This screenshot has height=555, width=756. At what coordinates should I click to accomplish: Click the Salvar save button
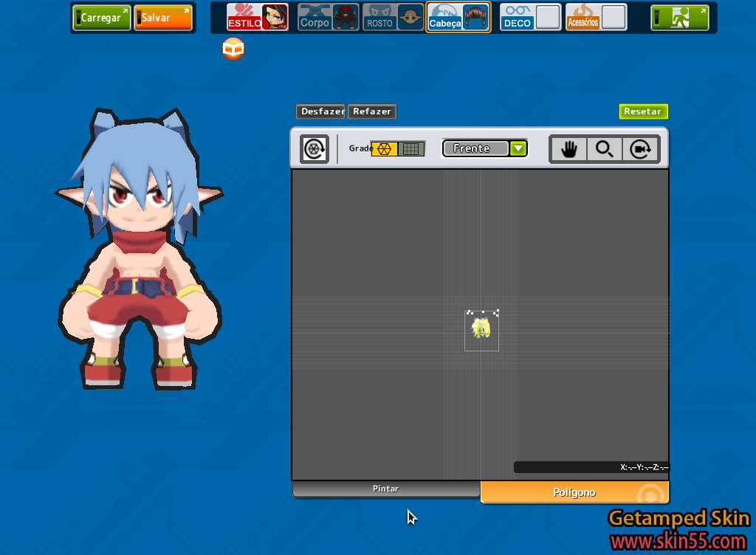point(163,18)
